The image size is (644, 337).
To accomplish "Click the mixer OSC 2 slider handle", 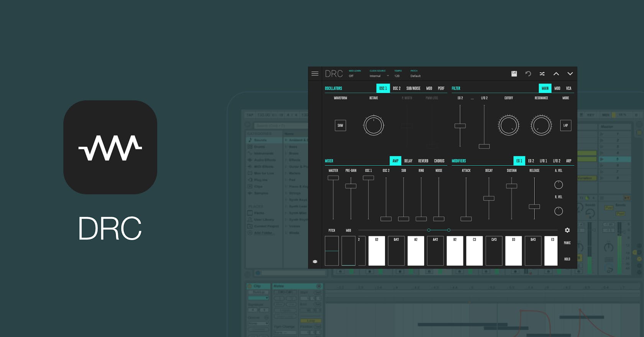I will pos(386,219).
